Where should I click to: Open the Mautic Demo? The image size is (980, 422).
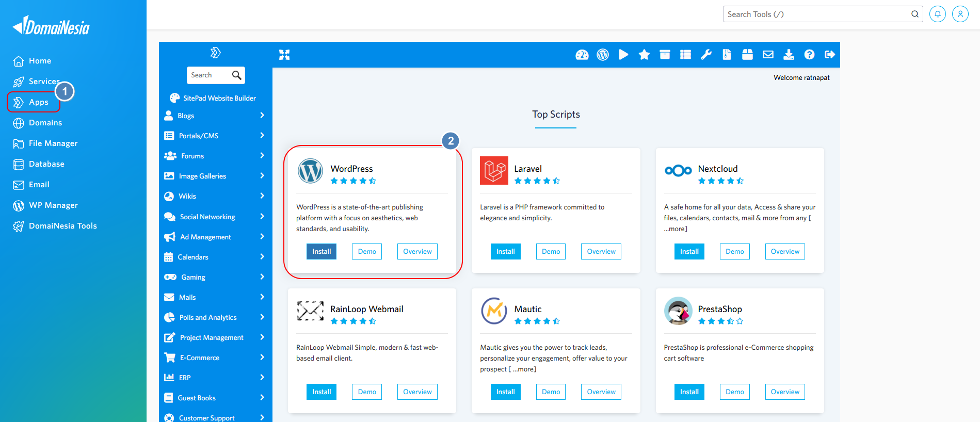coord(551,392)
